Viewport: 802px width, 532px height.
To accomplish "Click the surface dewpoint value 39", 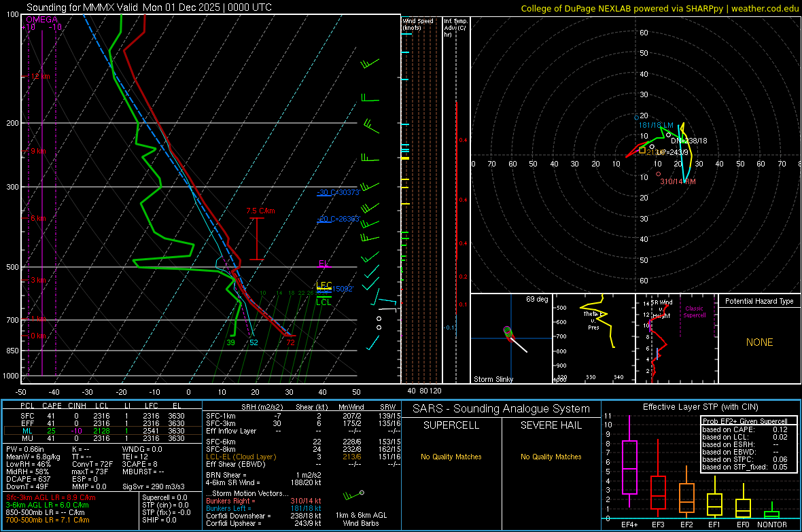I will click(x=230, y=342).
